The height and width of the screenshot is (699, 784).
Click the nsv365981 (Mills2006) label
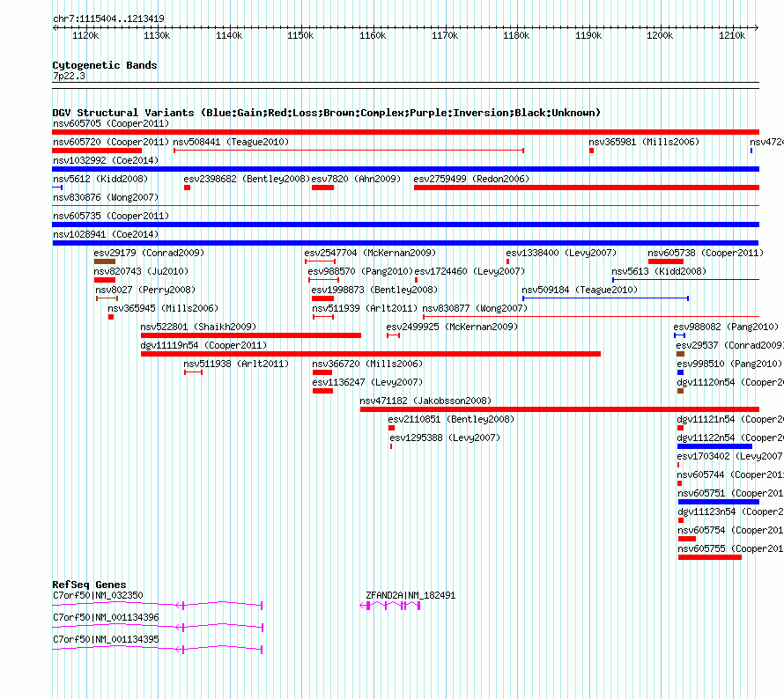644,142
